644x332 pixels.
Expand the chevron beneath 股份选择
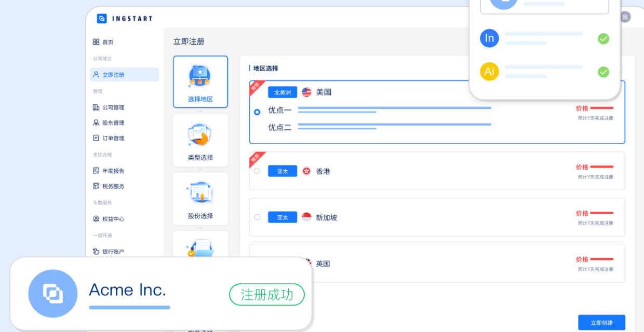(200, 229)
